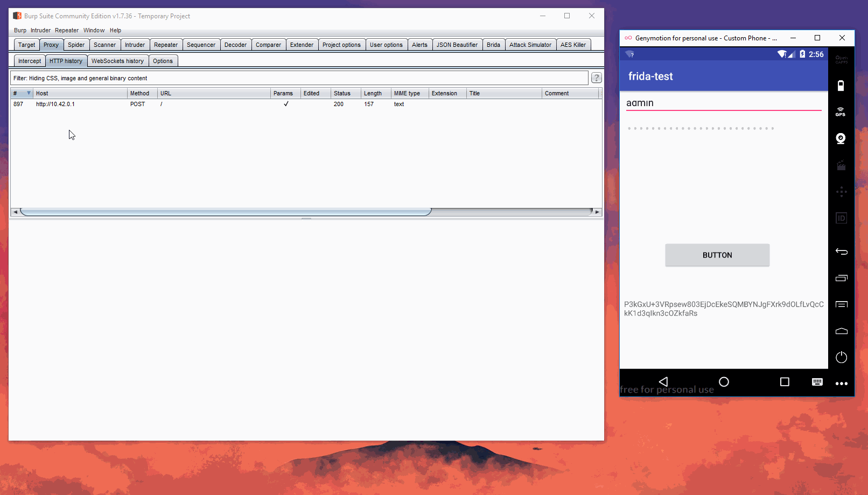Open Genymotion screen capture clapperboard widget

pyautogui.click(x=841, y=165)
